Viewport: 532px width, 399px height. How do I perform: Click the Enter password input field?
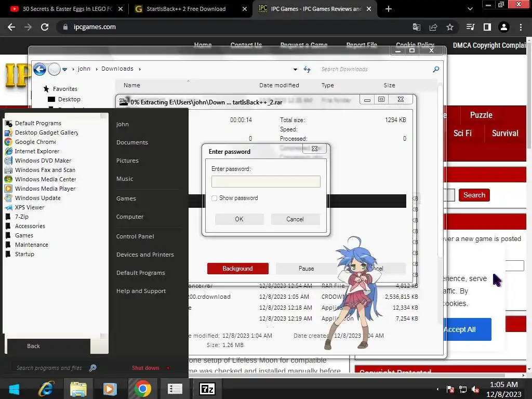pyautogui.click(x=265, y=181)
